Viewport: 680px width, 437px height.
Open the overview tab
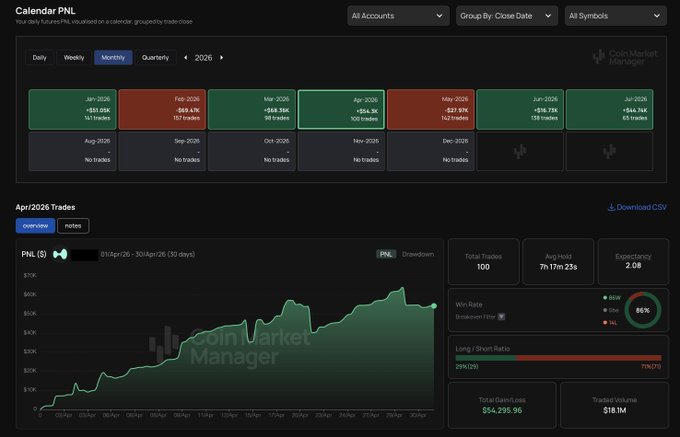[x=36, y=226]
